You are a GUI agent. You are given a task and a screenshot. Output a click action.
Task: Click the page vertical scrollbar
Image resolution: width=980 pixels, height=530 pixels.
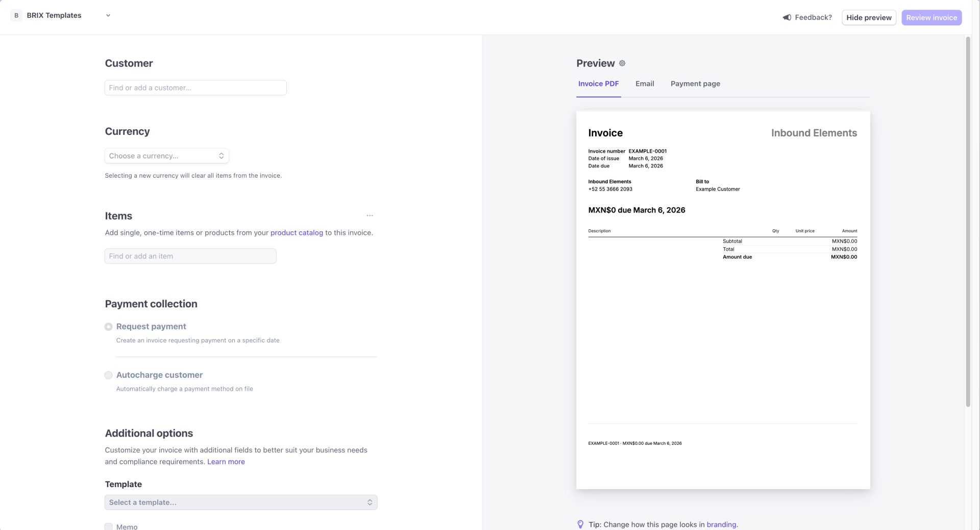968,222
